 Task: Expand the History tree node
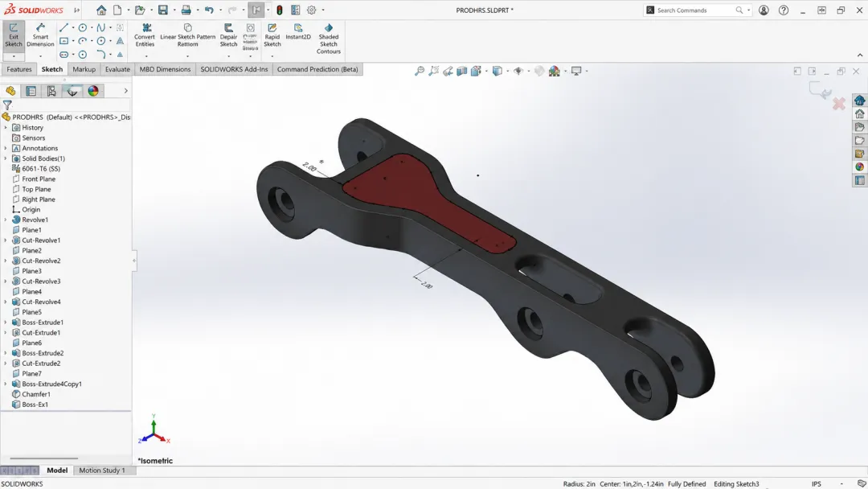6,127
